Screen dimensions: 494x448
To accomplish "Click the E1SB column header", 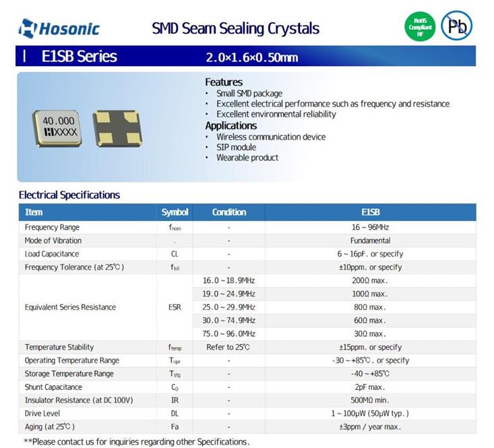I will click(x=371, y=212).
